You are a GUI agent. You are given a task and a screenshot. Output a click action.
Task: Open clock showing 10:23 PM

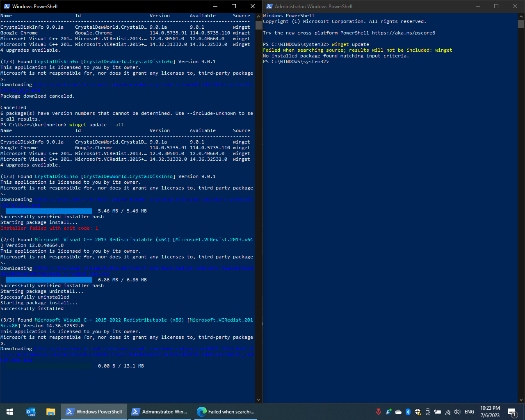tap(490, 412)
